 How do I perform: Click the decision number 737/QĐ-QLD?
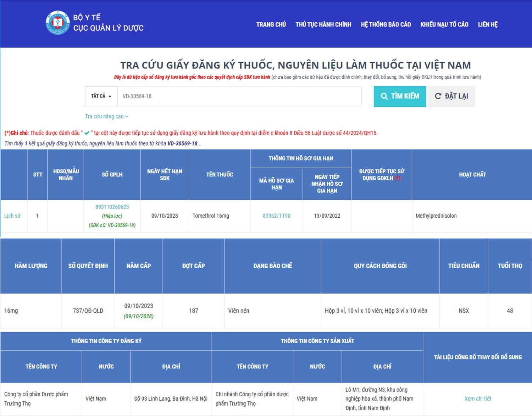coord(88,311)
